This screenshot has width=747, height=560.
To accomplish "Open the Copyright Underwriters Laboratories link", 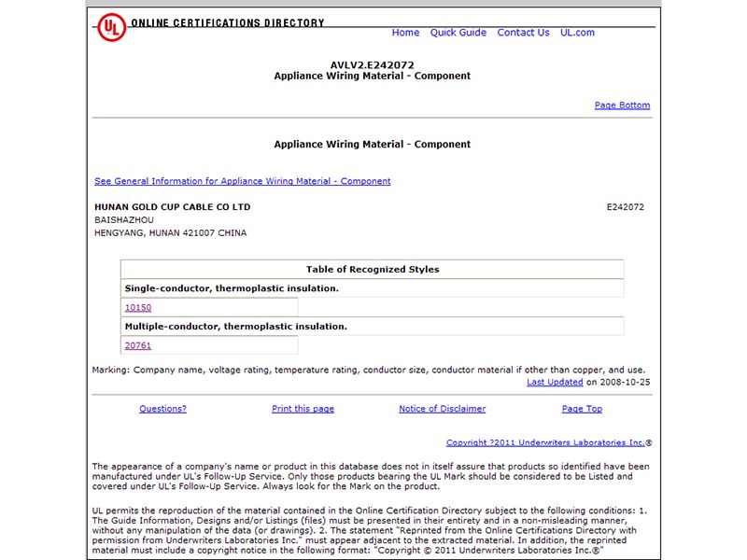I will click(x=545, y=443).
